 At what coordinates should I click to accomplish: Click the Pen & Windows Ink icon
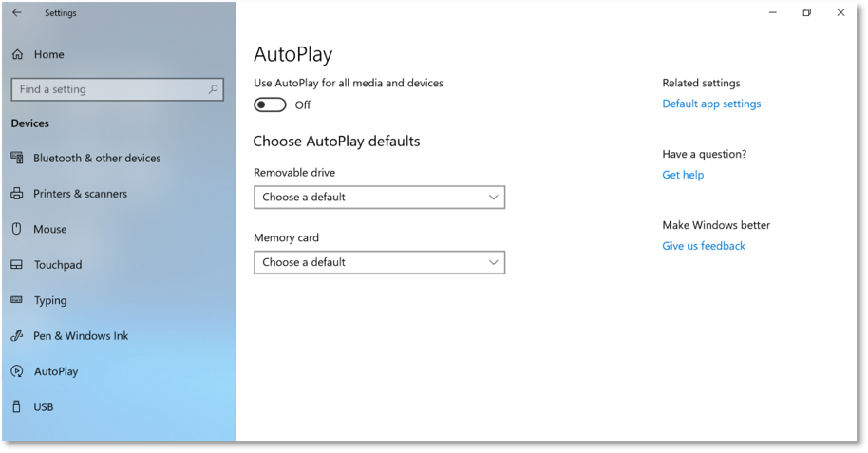(17, 335)
